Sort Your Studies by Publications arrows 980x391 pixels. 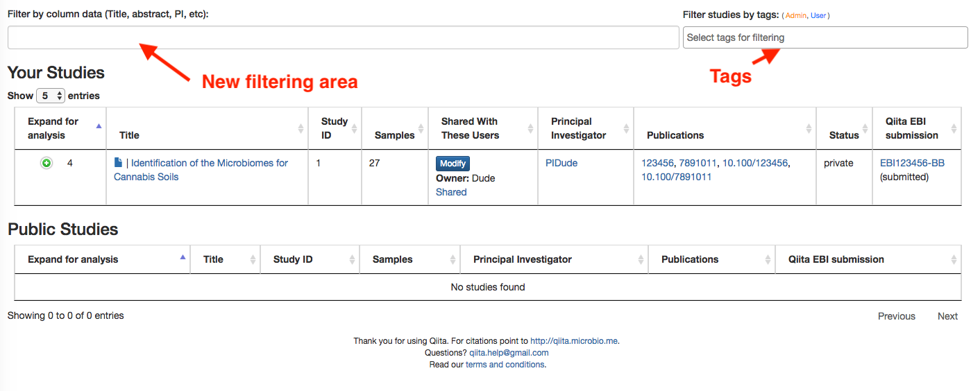(809, 128)
